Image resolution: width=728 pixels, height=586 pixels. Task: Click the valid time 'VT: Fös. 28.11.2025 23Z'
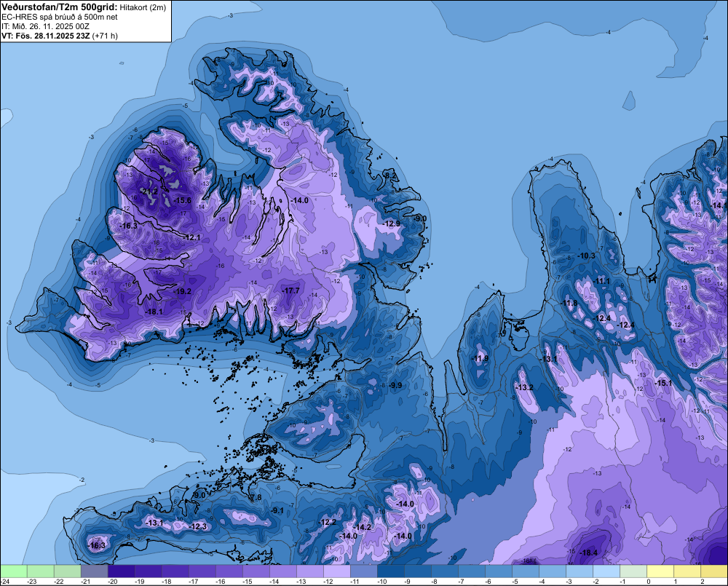pos(45,36)
